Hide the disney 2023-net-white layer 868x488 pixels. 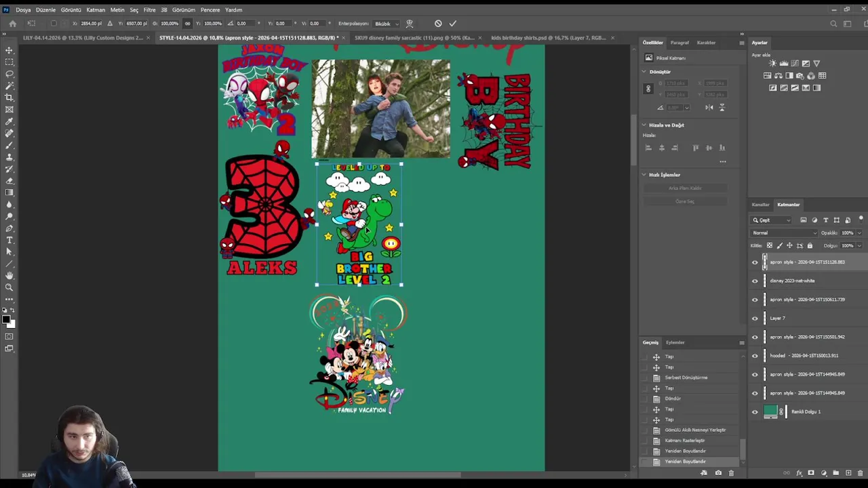tap(755, 281)
